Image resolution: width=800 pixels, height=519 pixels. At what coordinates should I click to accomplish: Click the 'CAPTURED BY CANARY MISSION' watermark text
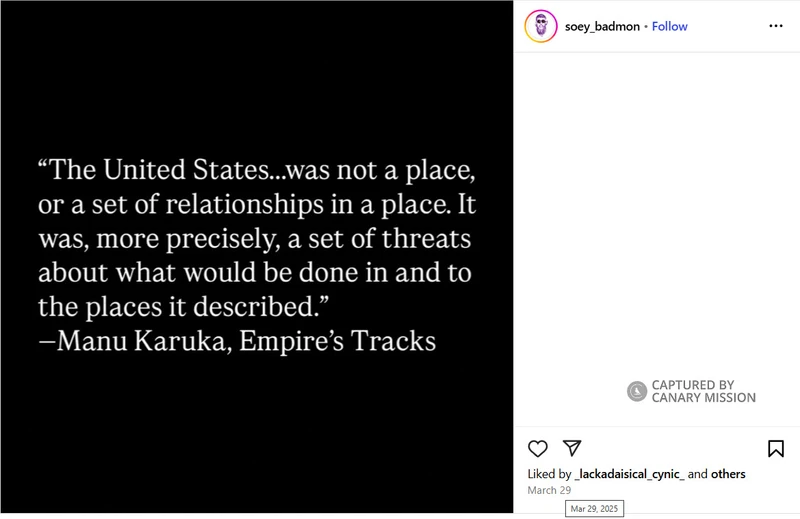tap(703, 391)
